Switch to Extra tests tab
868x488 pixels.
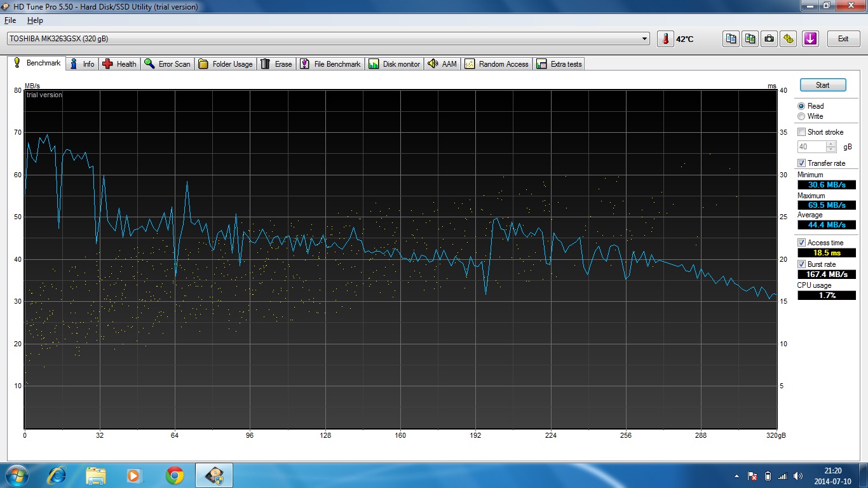tap(559, 64)
